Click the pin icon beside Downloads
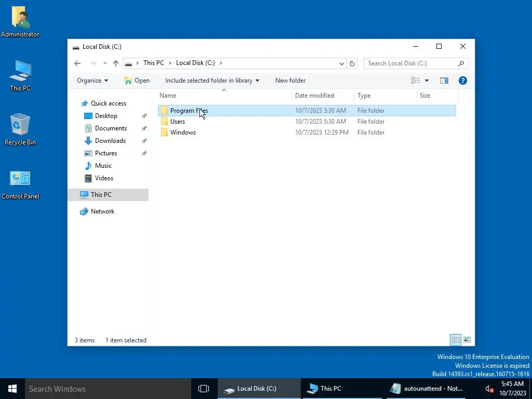Viewport: 532px width, 399px height. pos(144,141)
